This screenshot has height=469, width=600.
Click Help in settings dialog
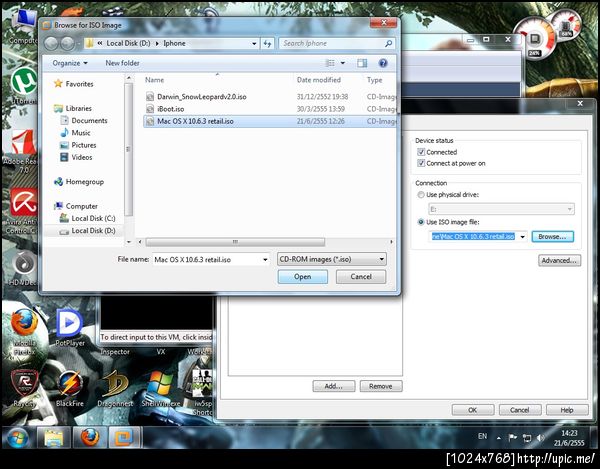[567, 410]
